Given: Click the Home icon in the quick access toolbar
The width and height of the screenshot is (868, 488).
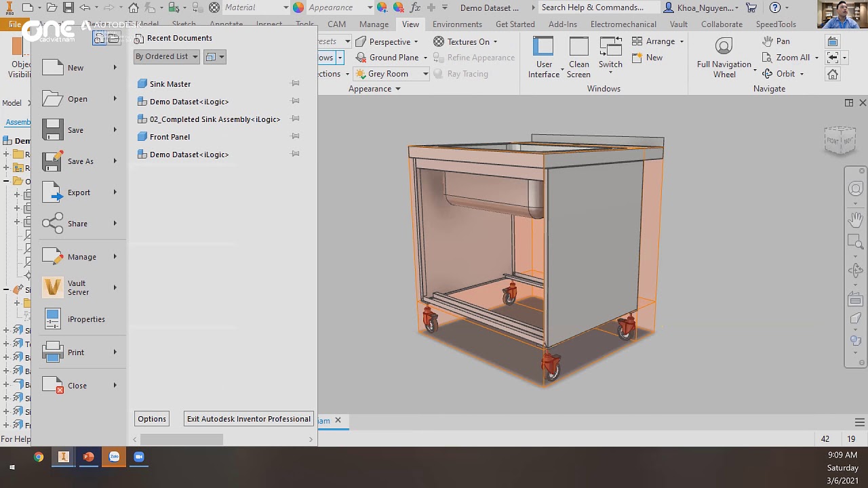Looking at the screenshot, I should pyautogui.click(x=134, y=7).
